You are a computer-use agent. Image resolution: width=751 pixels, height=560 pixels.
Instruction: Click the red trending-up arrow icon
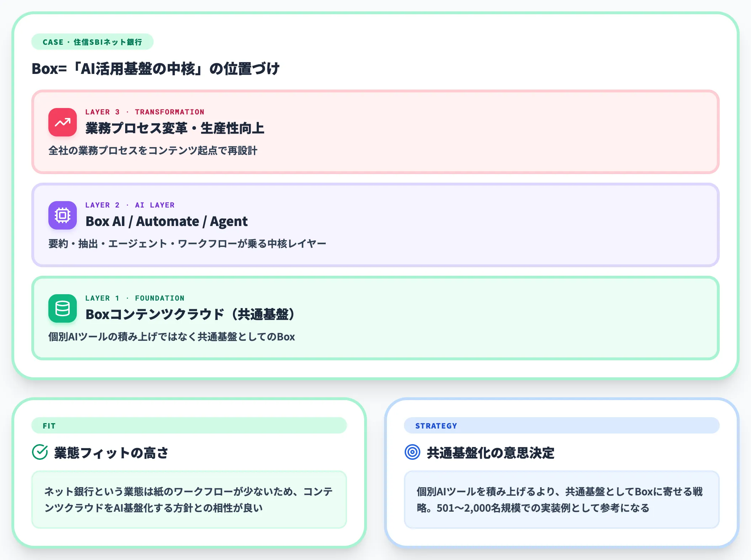[x=63, y=122]
